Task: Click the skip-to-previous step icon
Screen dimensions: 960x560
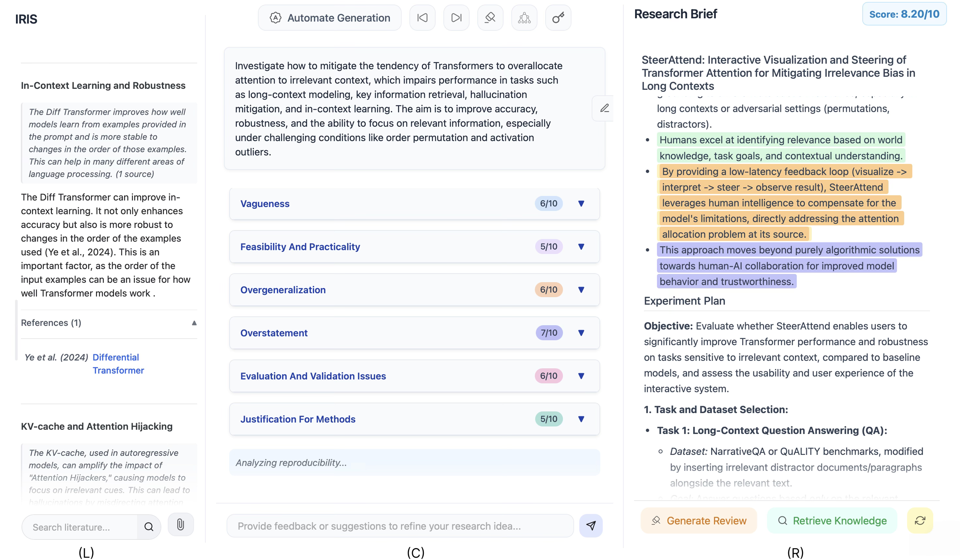Action: pos(422,18)
